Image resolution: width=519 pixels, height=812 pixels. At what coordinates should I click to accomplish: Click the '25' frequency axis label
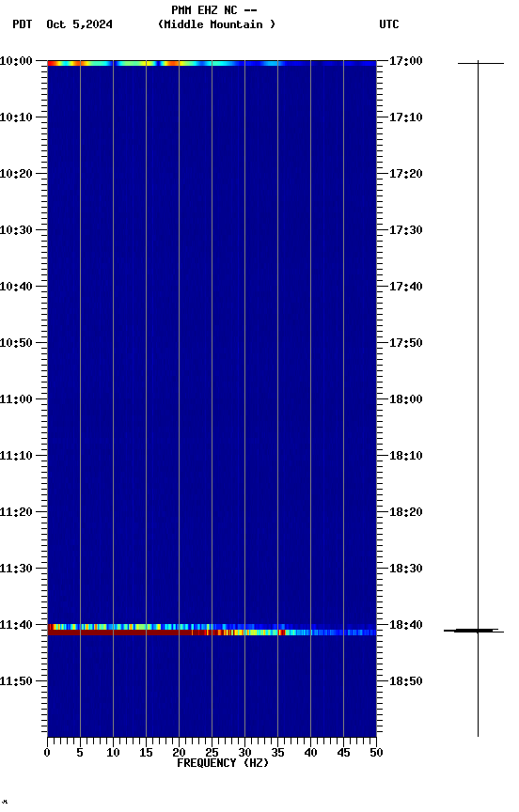(212, 753)
